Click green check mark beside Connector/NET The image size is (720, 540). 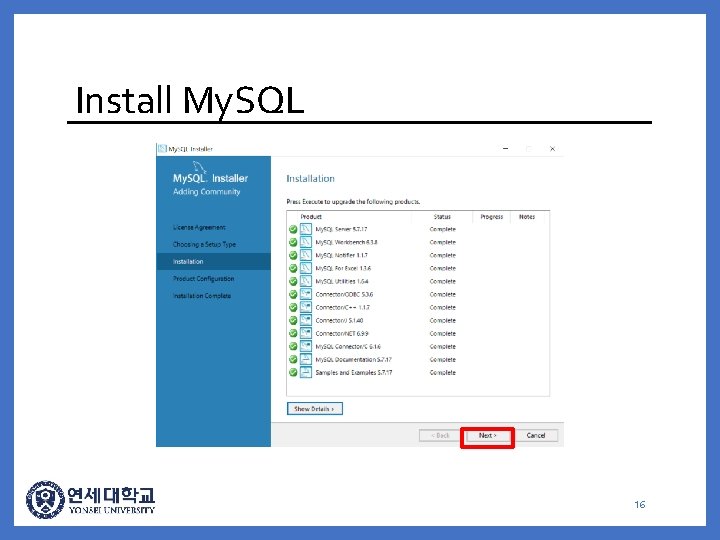coord(293,334)
